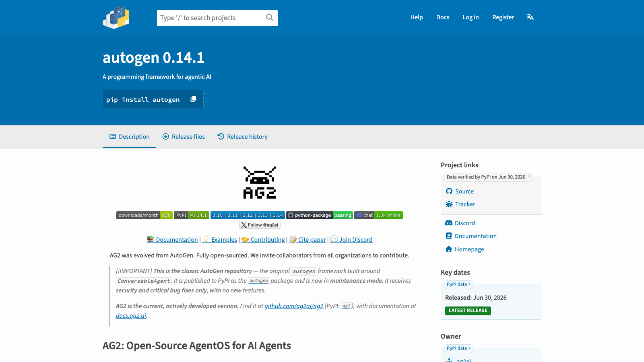The image size is (644, 362).
Task: Open the Tracker project link
Action: tap(460, 204)
